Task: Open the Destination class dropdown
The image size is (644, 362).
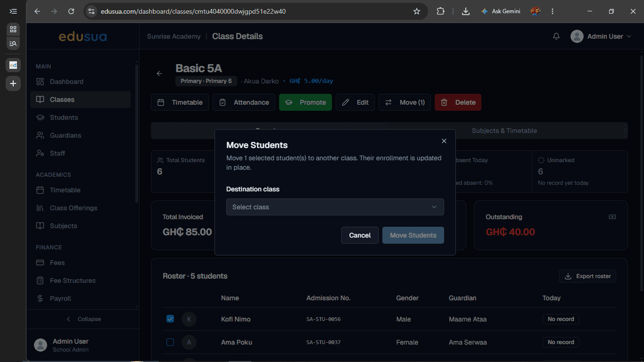Action: click(x=335, y=207)
